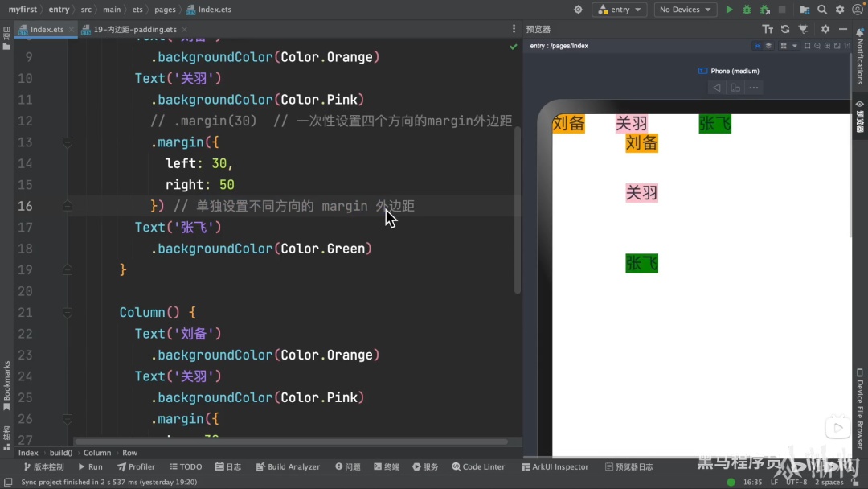Open the No Devices selector dropdown
This screenshot has height=489, width=868.
pyautogui.click(x=686, y=10)
